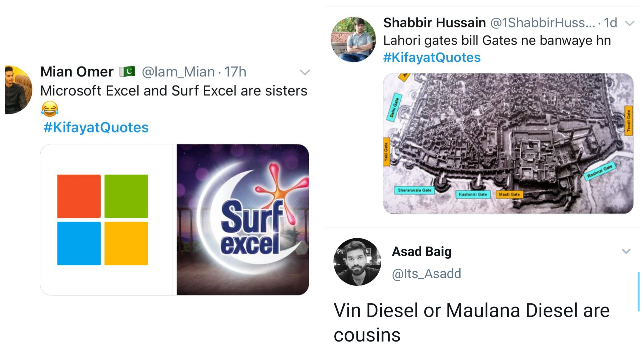Open the @Its_Asadd handle
Screen dimensions: 644x362
[x=427, y=273]
